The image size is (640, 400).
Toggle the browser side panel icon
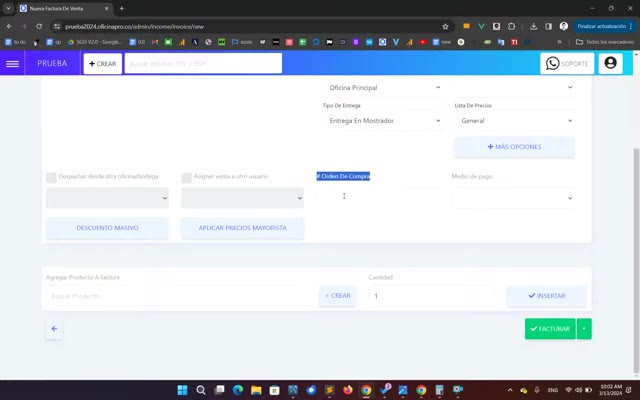coord(549,26)
